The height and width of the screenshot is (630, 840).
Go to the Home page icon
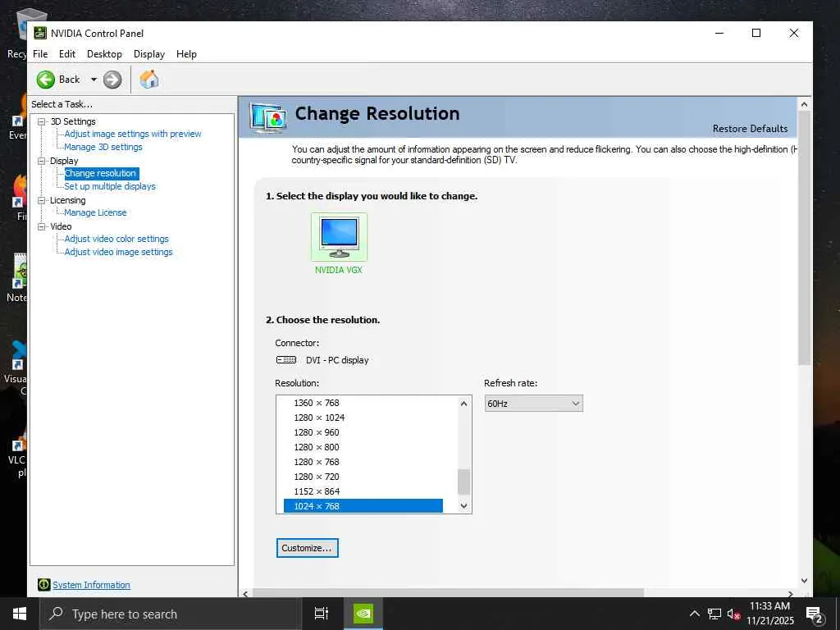149,80
